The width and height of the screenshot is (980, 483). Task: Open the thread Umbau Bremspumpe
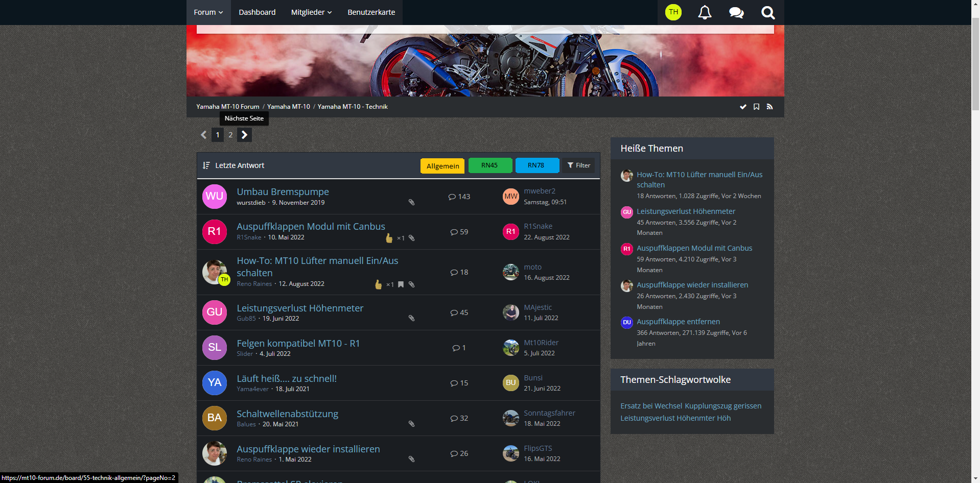(283, 192)
